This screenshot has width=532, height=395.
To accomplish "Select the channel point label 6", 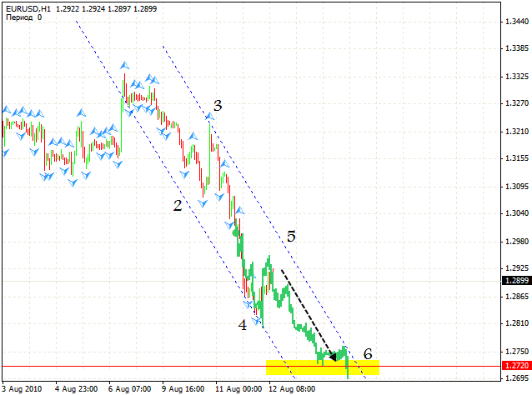I will pos(368,353).
